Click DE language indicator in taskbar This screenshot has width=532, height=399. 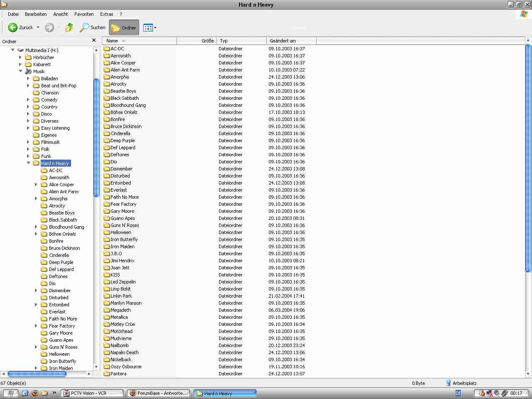[x=458, y=393]
